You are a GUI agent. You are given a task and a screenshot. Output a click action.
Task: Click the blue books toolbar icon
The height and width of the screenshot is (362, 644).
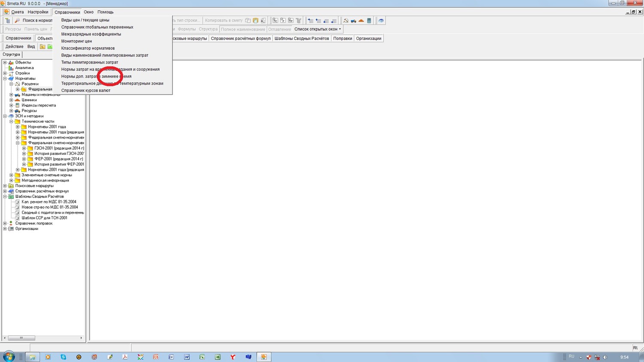(x=381, y=21)
